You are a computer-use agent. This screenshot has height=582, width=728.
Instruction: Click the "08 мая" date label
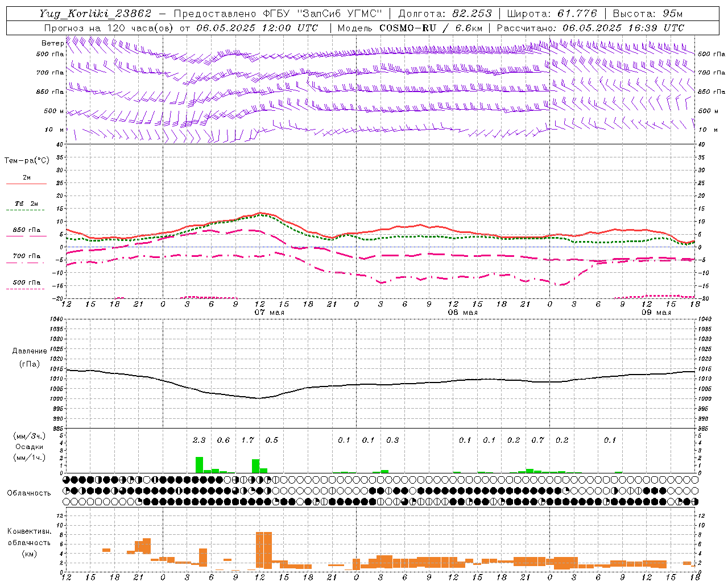coord(463,313)
